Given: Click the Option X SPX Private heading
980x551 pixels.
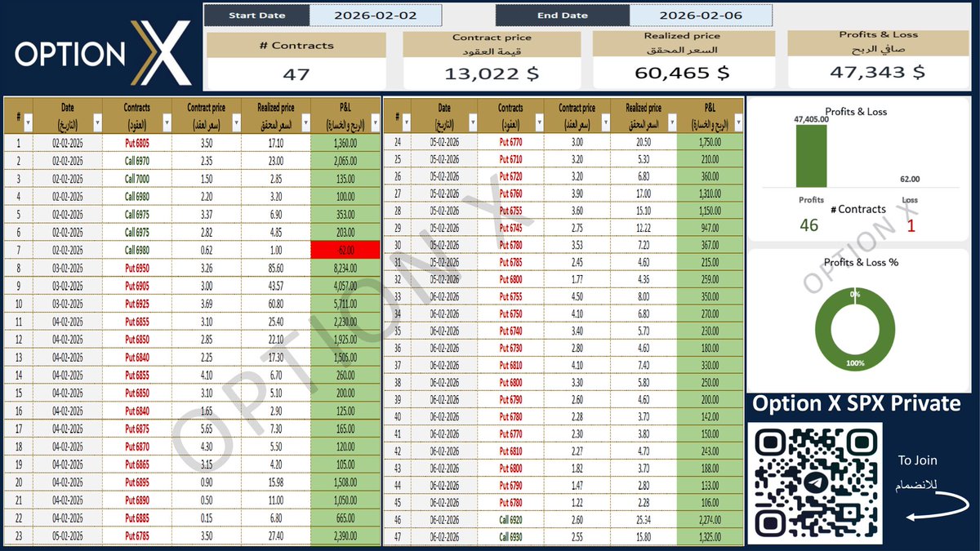Looking at the screenshot, I should pyautogui.click(x=856, y=403).
